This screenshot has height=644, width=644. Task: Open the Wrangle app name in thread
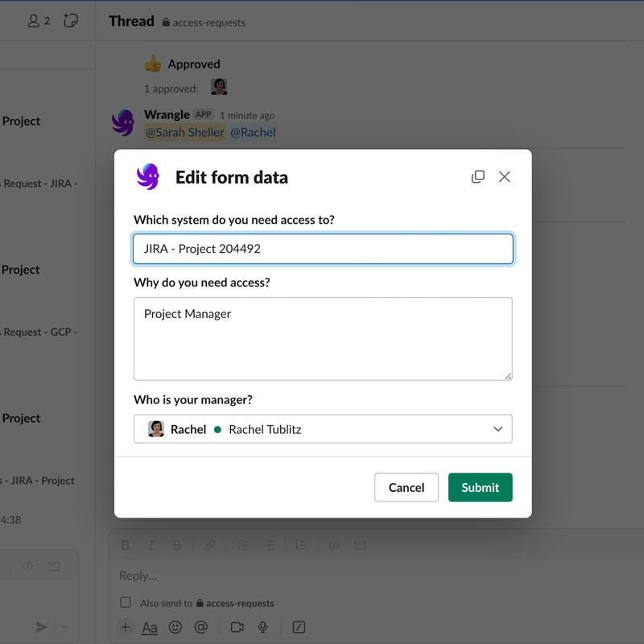[x=167, y=114]
